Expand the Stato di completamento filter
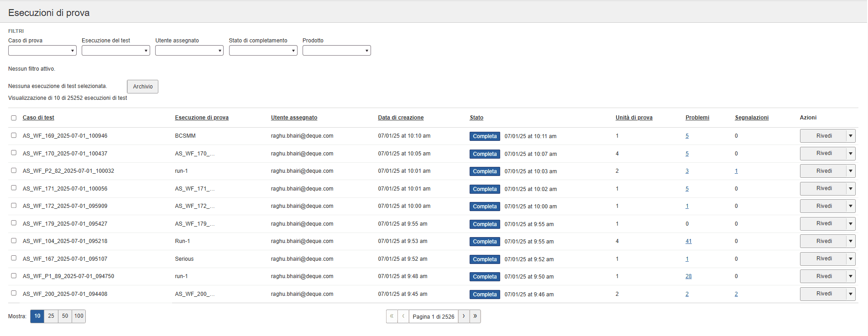Image resolution: width=868 pixels, height=336 pixels. tap(263, 51)
